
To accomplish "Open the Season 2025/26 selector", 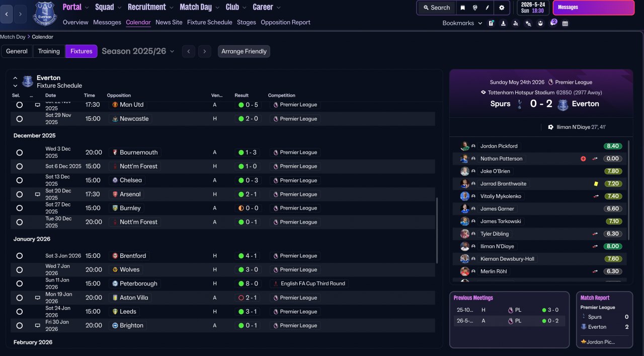I will click(x=138, y=51).
